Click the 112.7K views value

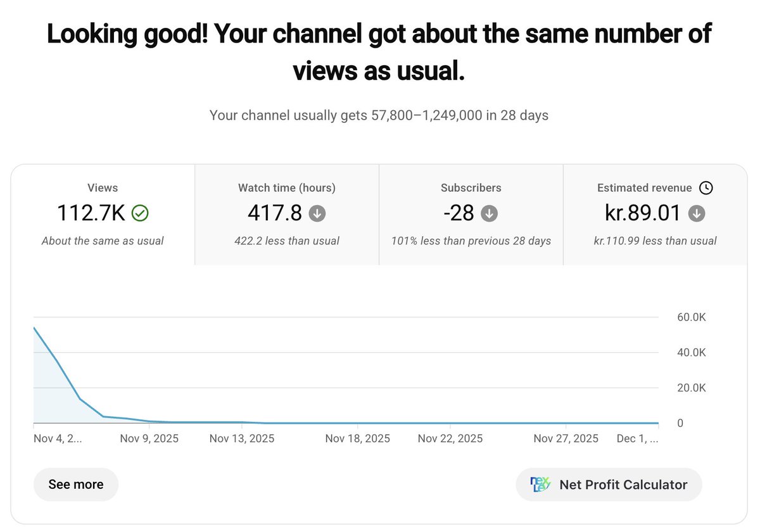pos(91,213)
